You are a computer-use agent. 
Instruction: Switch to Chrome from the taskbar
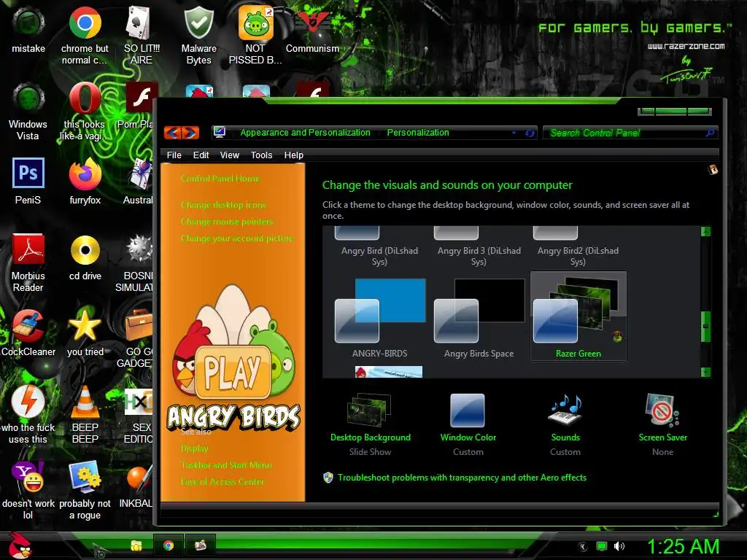pos(169,545)
